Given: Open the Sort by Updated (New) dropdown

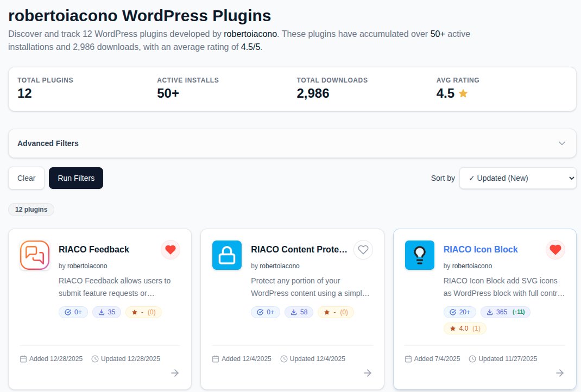Looking at the screenshot, I should pyautogui.click(x=517, y=178).
